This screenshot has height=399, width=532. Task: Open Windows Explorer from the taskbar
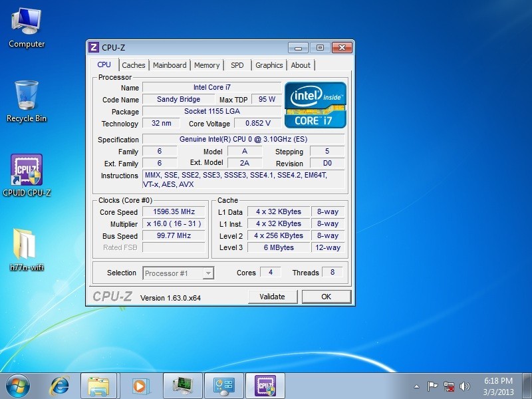point(98,385)
